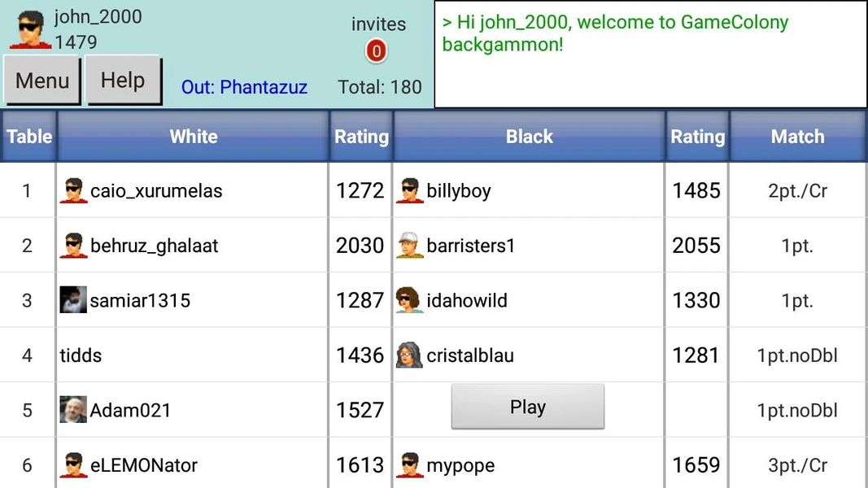Viewport: 868px width, 488px height.
Task: Click Adam021's photo avatar
Action: click(x=73, y=409)
